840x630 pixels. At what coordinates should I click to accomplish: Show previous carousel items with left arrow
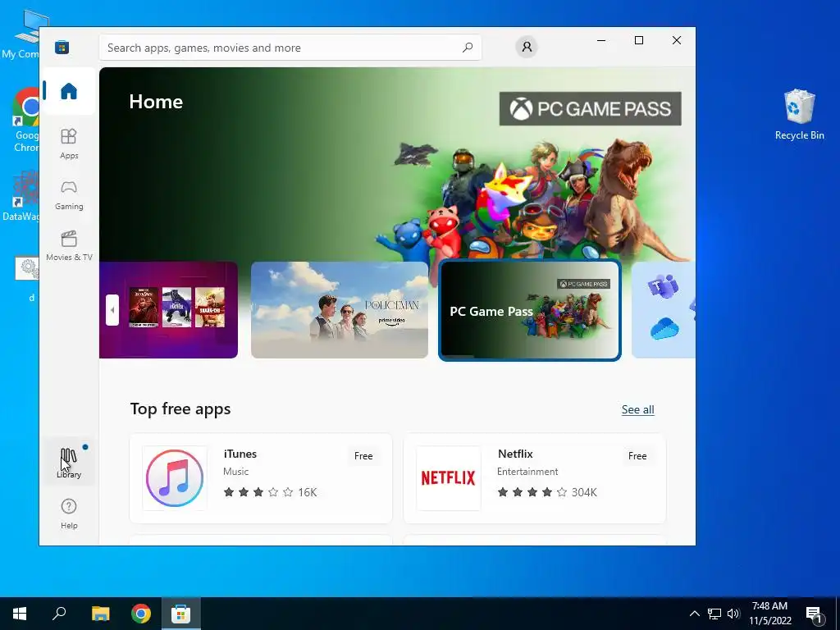[112, 309]
